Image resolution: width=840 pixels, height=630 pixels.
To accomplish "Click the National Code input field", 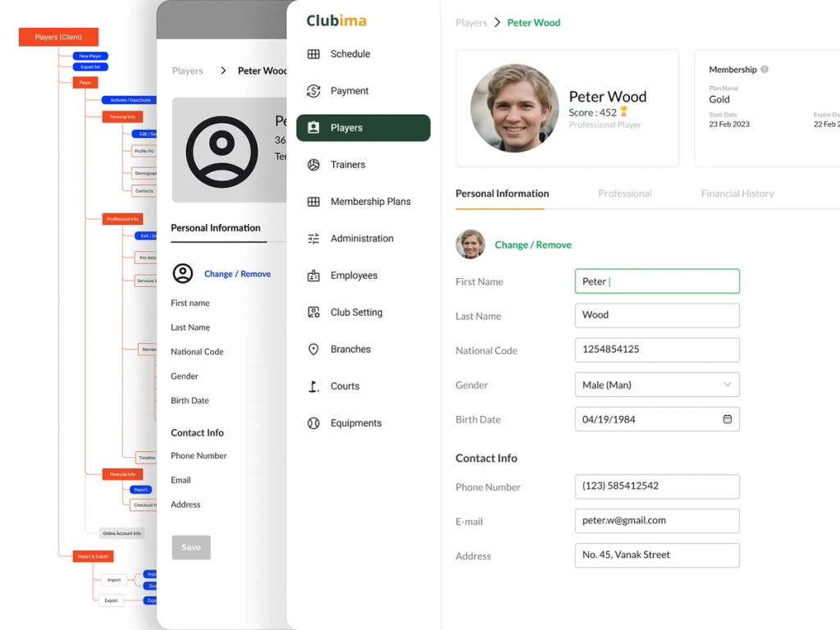I will click(657, 349).
